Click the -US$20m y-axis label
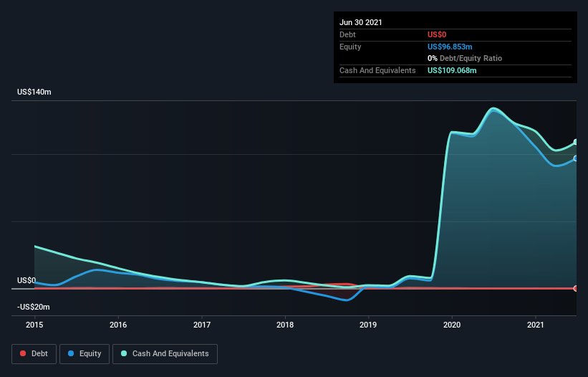Screen dimensions: 588x377 tap(34, 307)
